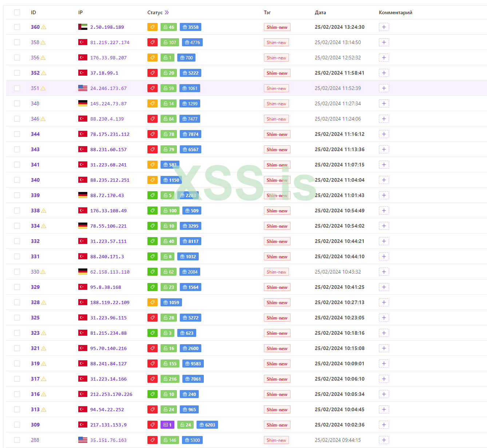Click the red tag icon in row 81.215.227.174
The width and height of the screenshot is (487, 448).
[x=153, y=42]
